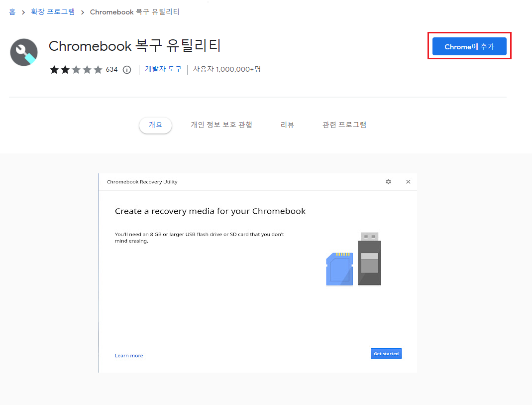Click the 'Chromebook Recovery Utility' window title text
532x405 pixels.
coord(142,182)
